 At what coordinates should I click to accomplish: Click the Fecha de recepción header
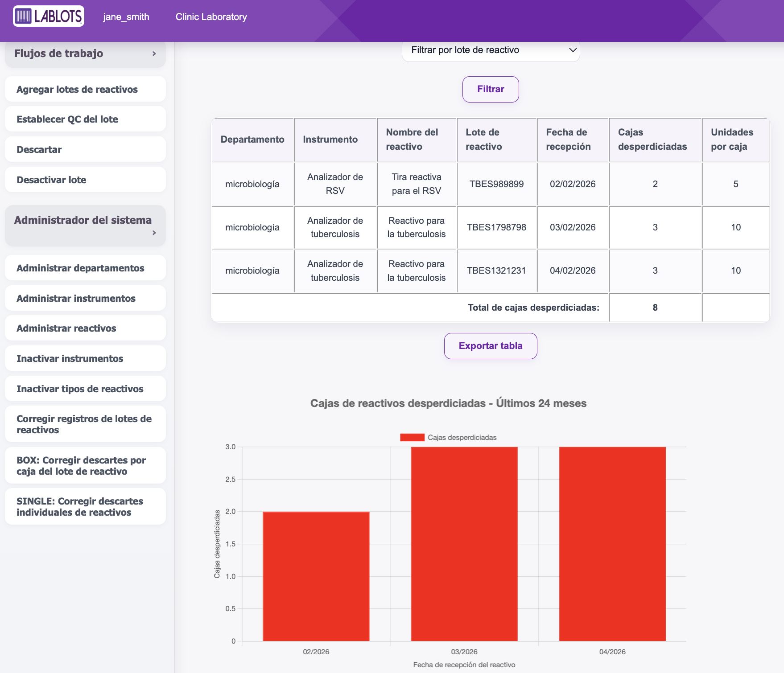[x=573, y=140]
